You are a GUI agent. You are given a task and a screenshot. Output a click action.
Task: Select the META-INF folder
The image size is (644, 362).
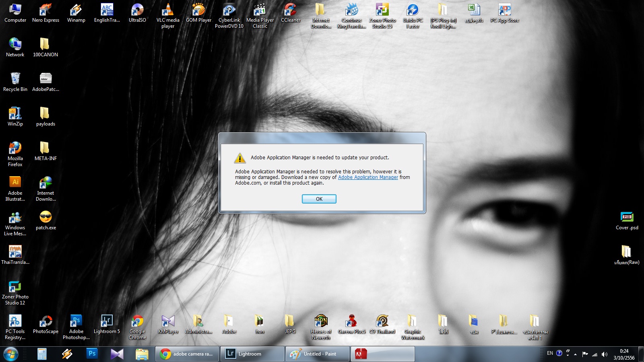pos(45,151)
